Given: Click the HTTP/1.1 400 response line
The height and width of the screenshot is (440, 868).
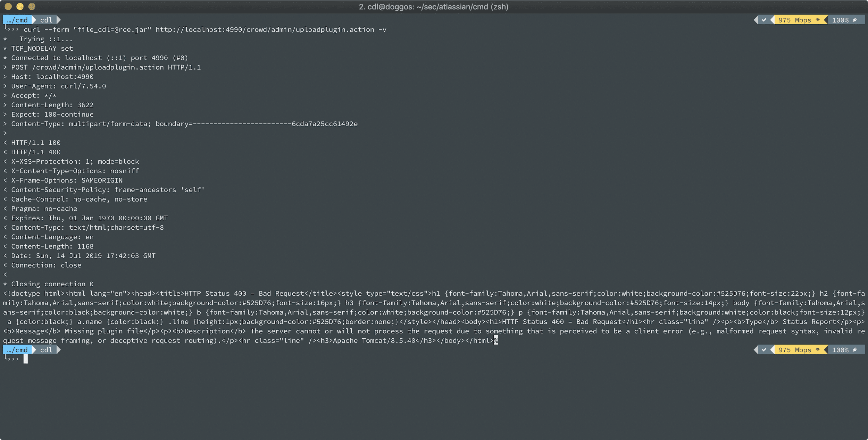Looking at the screenshot, I should point(36,152).
